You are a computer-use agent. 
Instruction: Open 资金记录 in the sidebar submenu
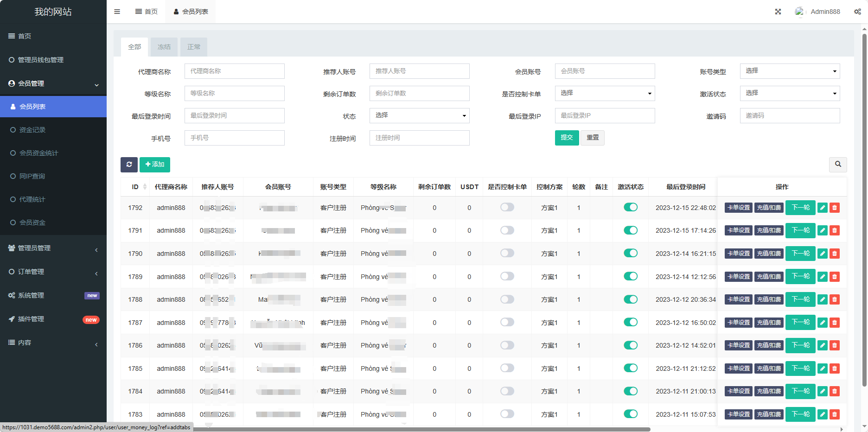tap(53, 130)
